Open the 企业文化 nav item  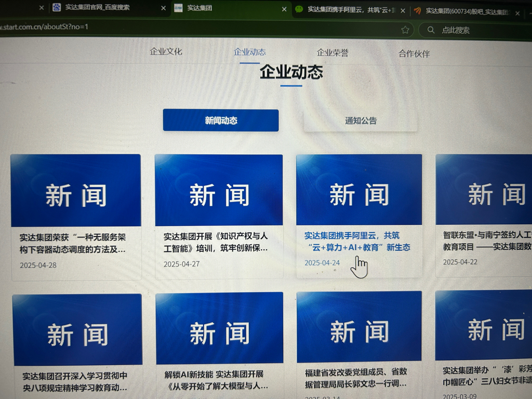pos(166,51)
